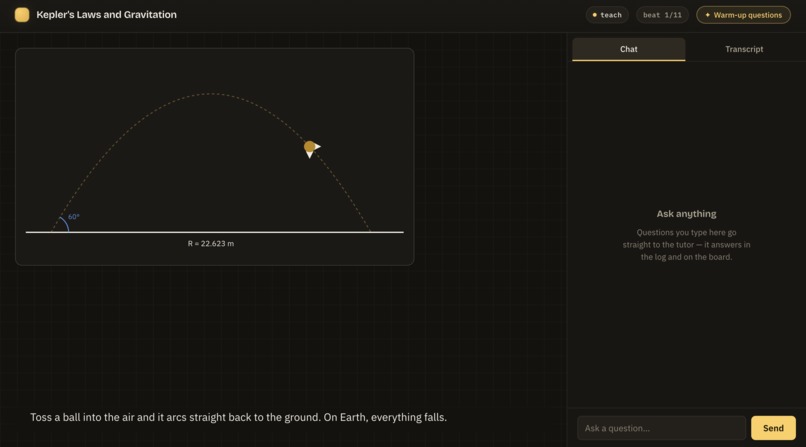Click the 60° launch angle label

[74, 217]
